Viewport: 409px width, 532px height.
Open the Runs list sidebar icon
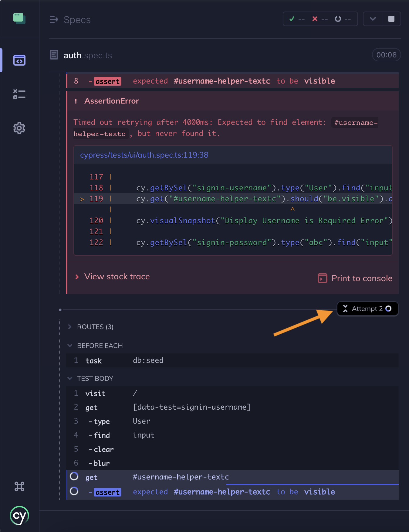click(x=19, y=94)
